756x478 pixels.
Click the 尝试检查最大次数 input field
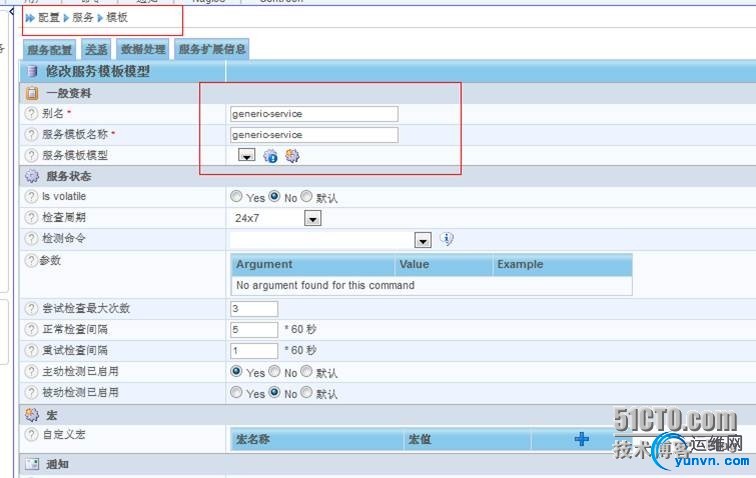click(254, 309)
